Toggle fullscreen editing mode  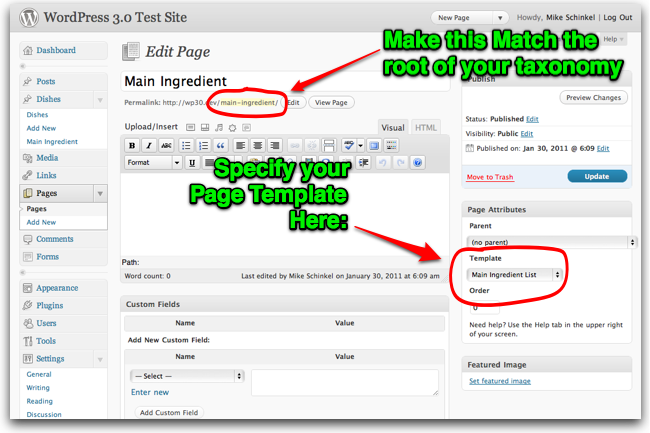coord(374,145)
